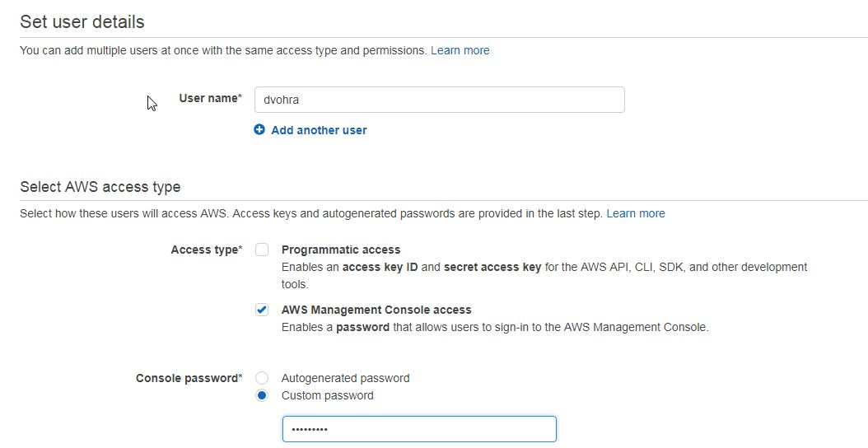
Task: Click the plus icon beside Add another user
Action: tap(259, 129)
